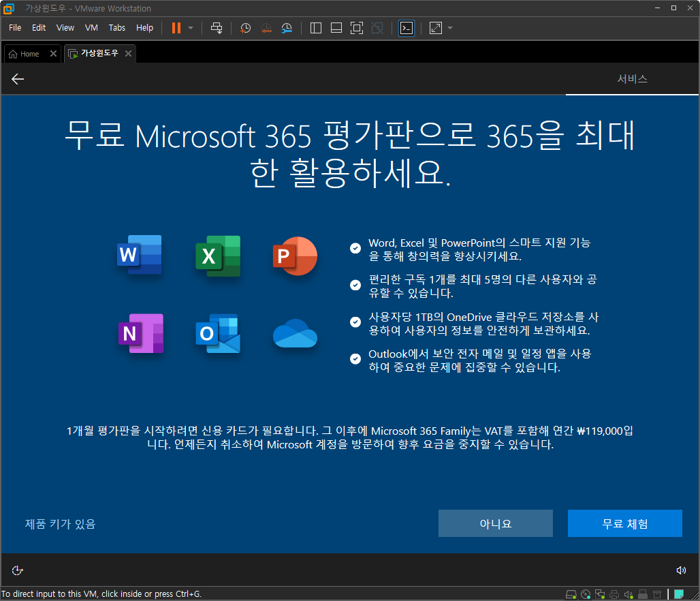Open the ease of access icon

tap(17, 570)
